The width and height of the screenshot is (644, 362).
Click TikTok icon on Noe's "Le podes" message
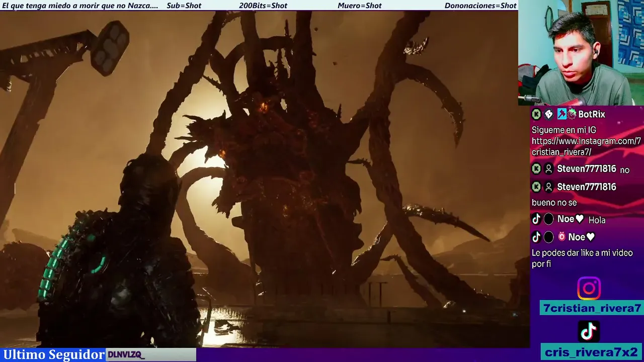coord(536,237)
